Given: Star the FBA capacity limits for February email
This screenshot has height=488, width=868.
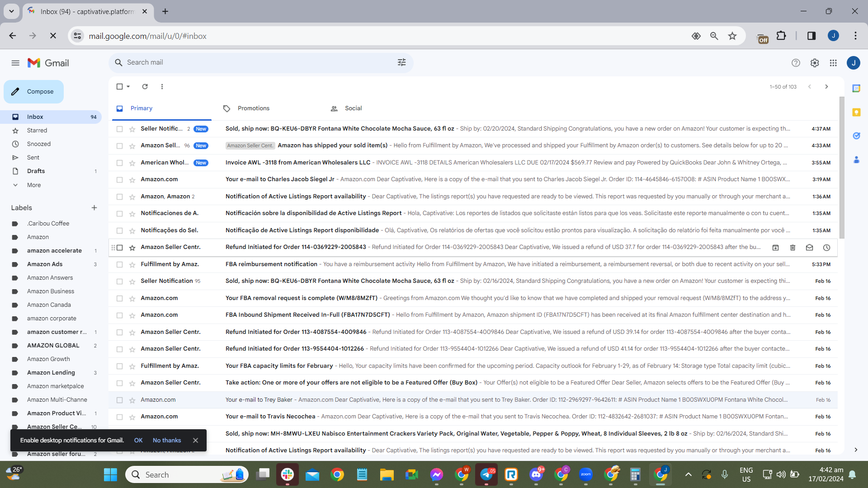Looking at the screenshot, I should 132,366.
